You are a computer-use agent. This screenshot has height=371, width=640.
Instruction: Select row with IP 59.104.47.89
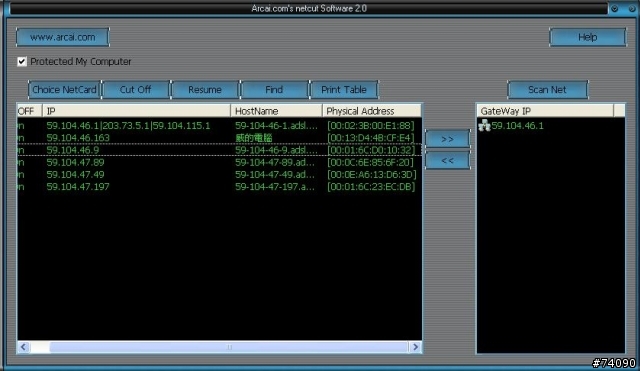tap(219, 162)
